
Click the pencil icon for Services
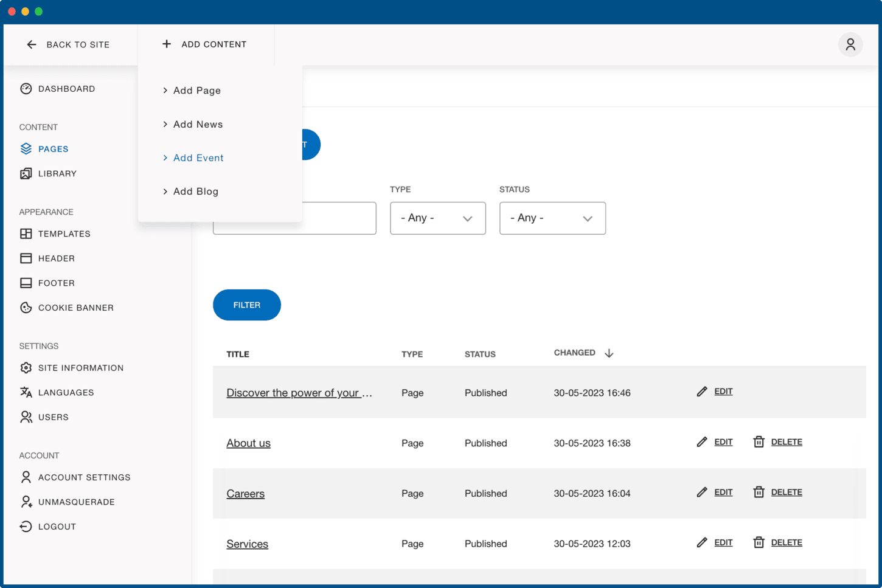pos(702,542)
